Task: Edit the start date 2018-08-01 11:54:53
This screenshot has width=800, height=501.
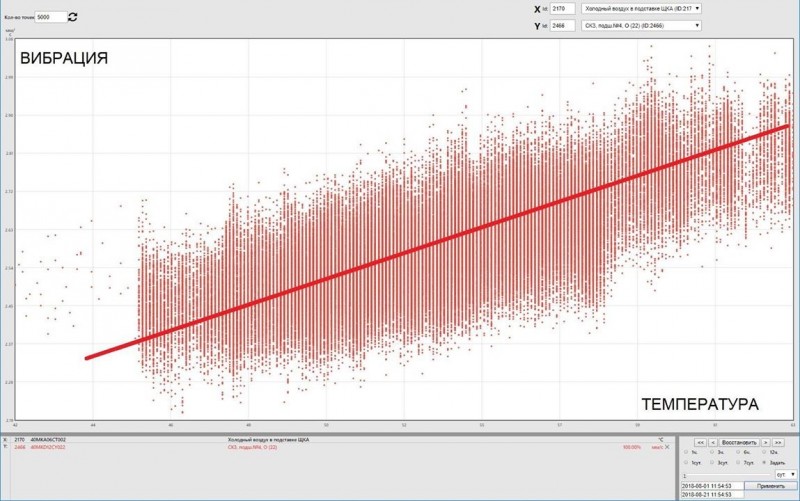Action: 712,486
